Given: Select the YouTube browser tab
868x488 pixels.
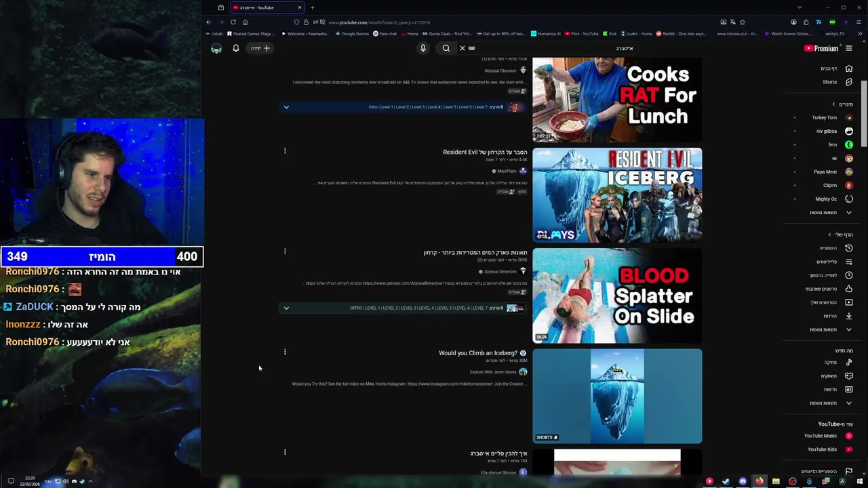Looking at the screenshot, I should [x=266, y=7].
